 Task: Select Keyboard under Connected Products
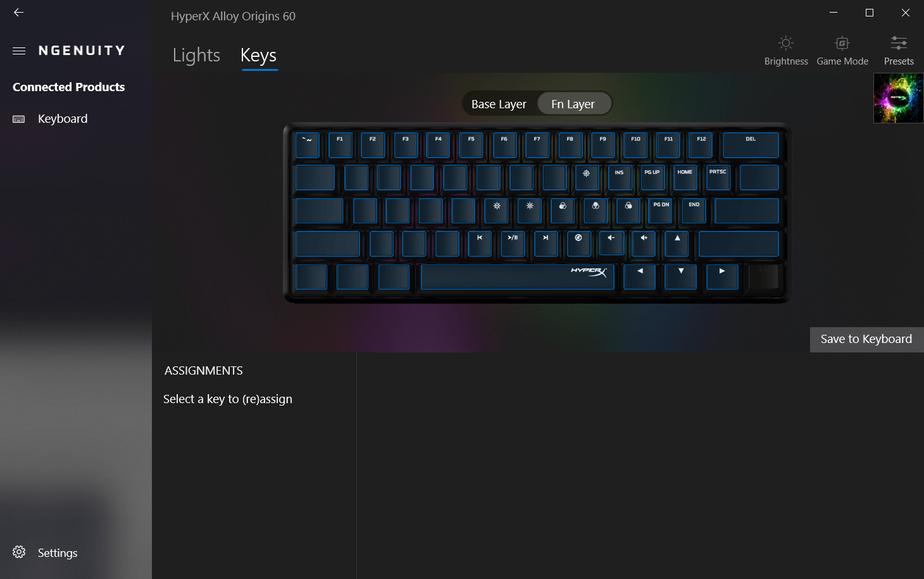(63, 119)
